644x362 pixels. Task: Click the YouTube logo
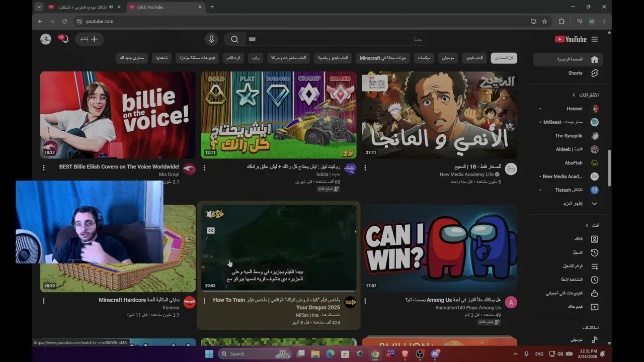click(x=571, y=39)
